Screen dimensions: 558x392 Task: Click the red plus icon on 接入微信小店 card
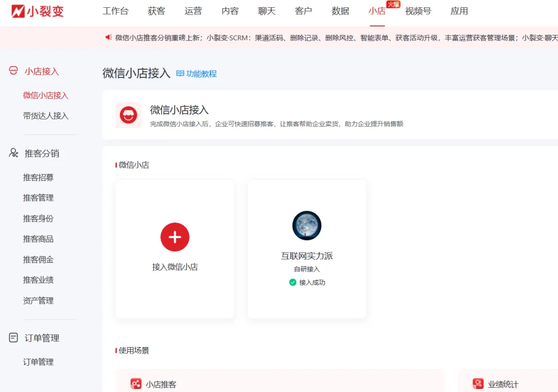(x=175, y=237)
